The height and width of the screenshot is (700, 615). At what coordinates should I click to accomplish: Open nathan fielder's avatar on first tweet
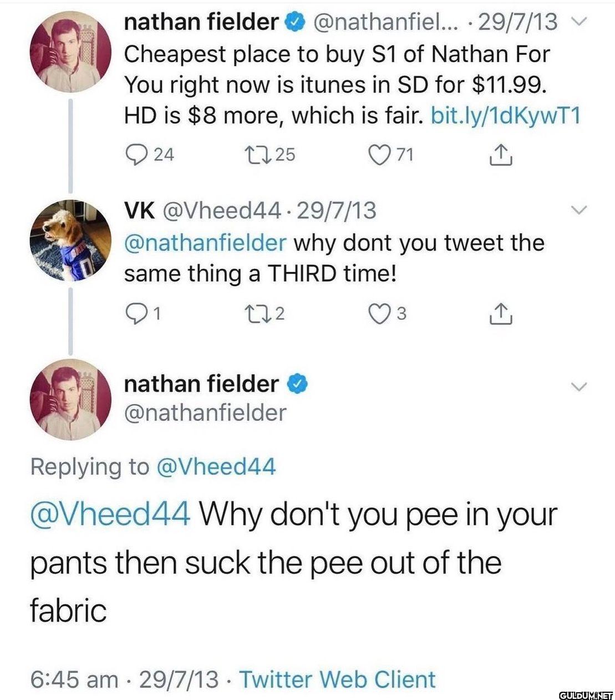pos(70,52)
